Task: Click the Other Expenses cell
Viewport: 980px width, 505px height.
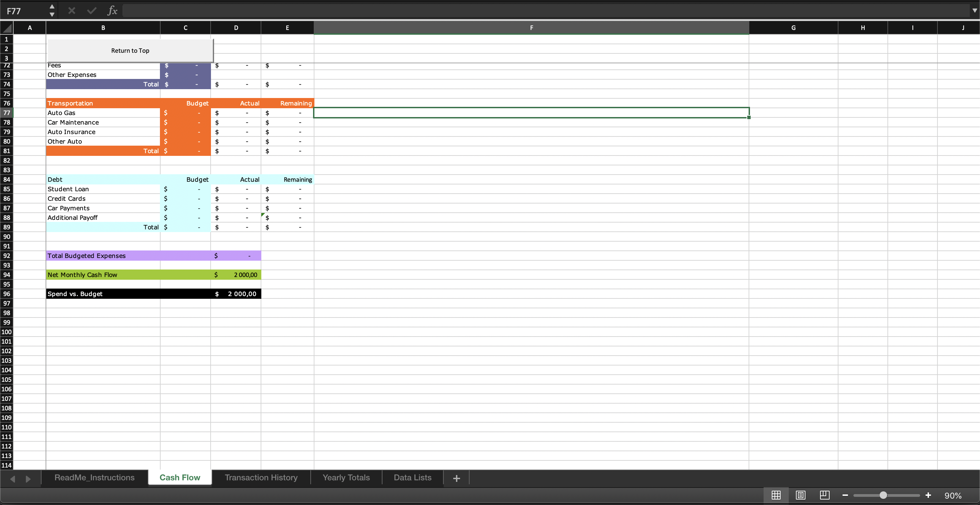Action: coord(103,75)
